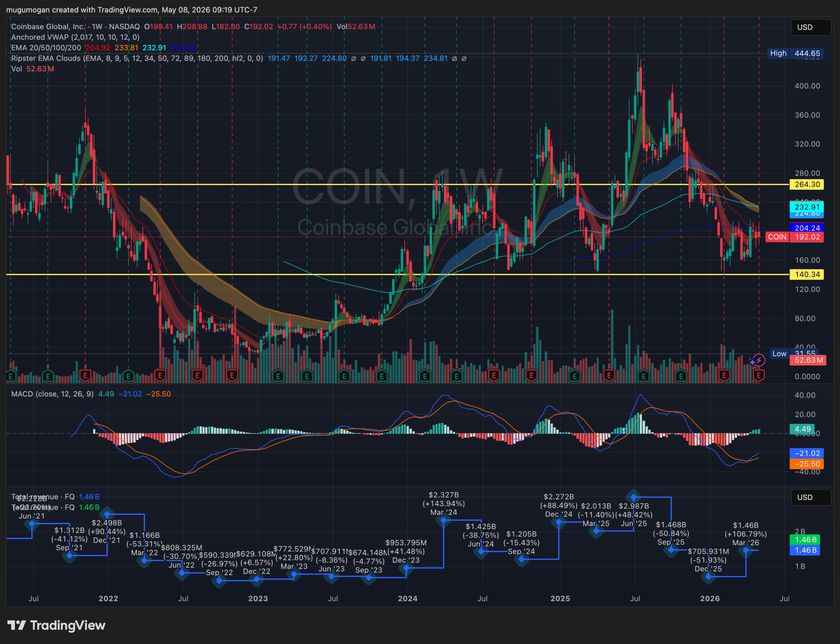This screenshot has width=840, height=644.
Task: Click the green earnings marker right of July 2025
Action: [643, 375]
